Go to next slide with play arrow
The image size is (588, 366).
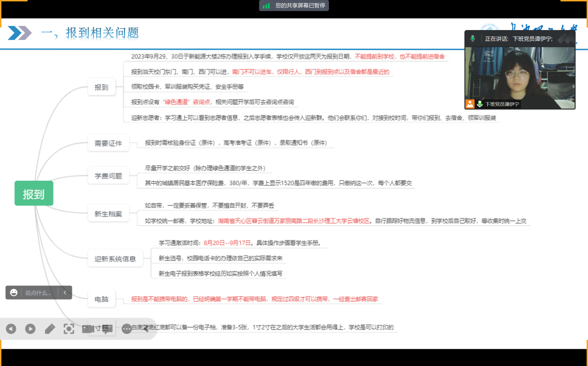tap(30, 329)
